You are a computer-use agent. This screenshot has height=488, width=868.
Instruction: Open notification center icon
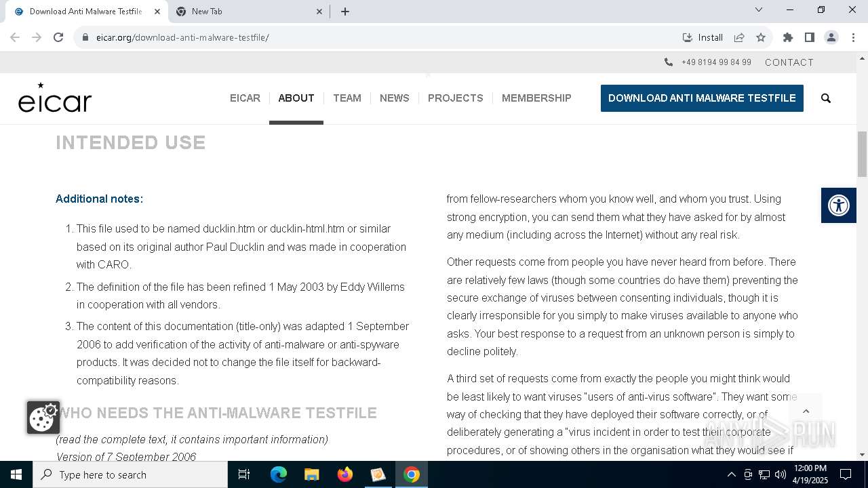click(x=846, y=474)
